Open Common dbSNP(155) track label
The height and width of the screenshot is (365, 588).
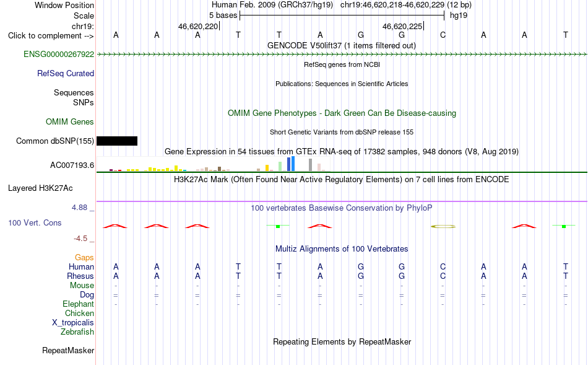coord(54,141)
